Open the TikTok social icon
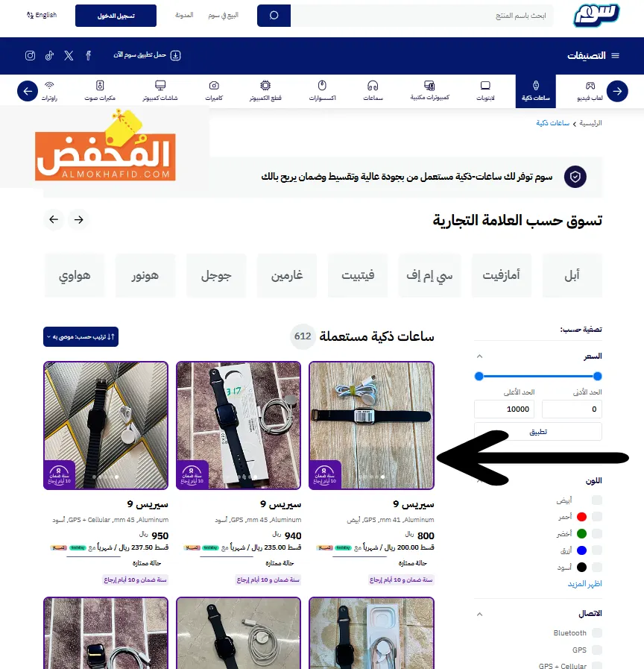Image resolution: width=644 pixels, height=669 pixels. tap(49, 55)
